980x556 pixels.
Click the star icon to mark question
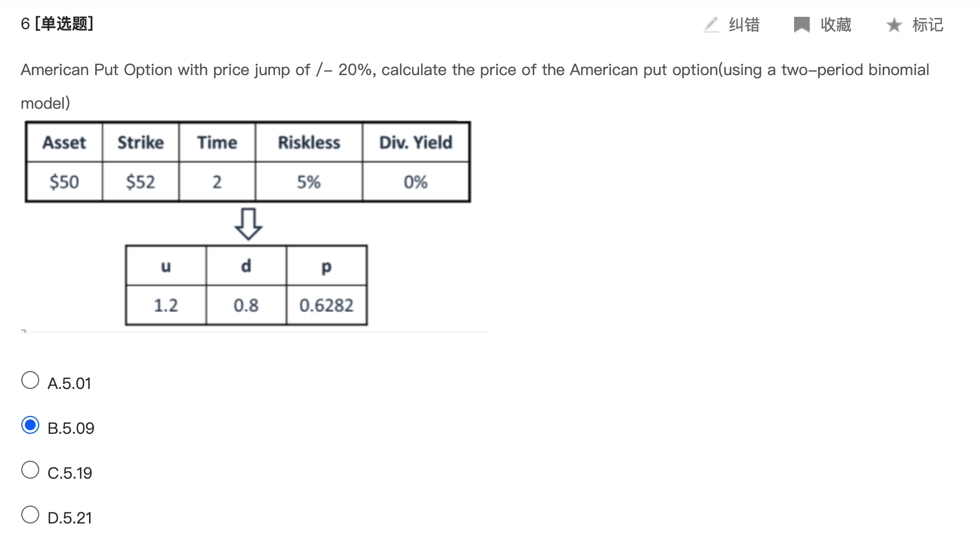point(894,25)
